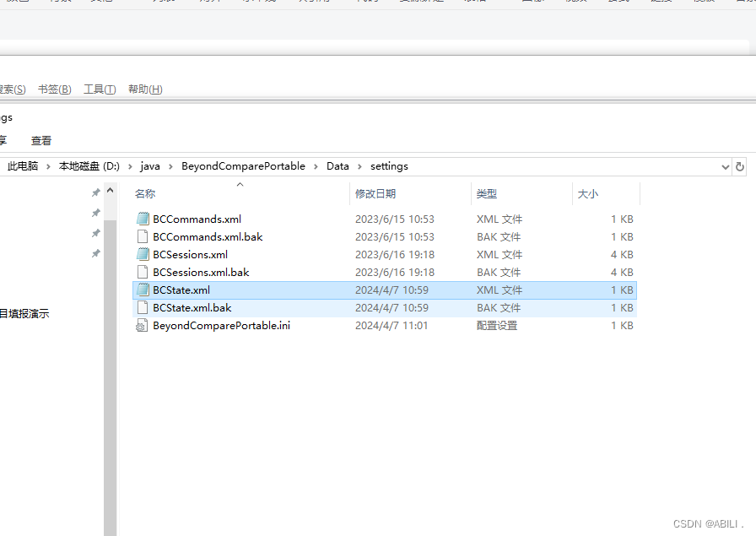Sort files by 名称 column header
Viewport: 756px width, 536px height.
click(144, 194)
